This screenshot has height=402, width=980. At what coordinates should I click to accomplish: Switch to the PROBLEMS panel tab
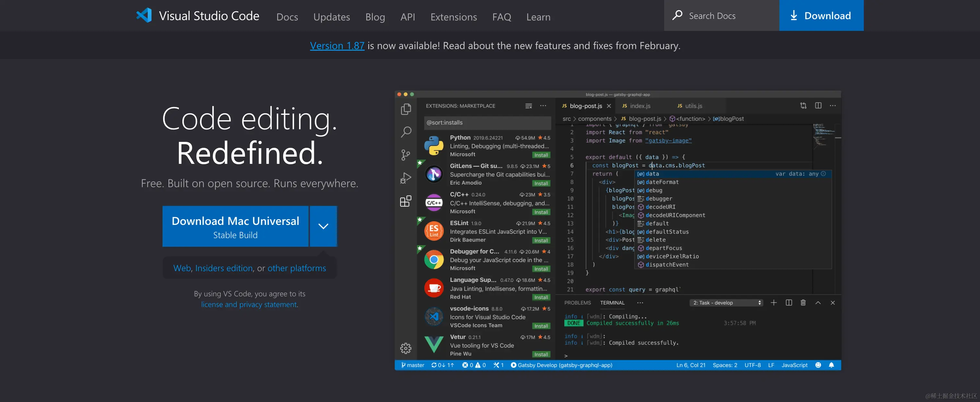[x=577, y=303]
